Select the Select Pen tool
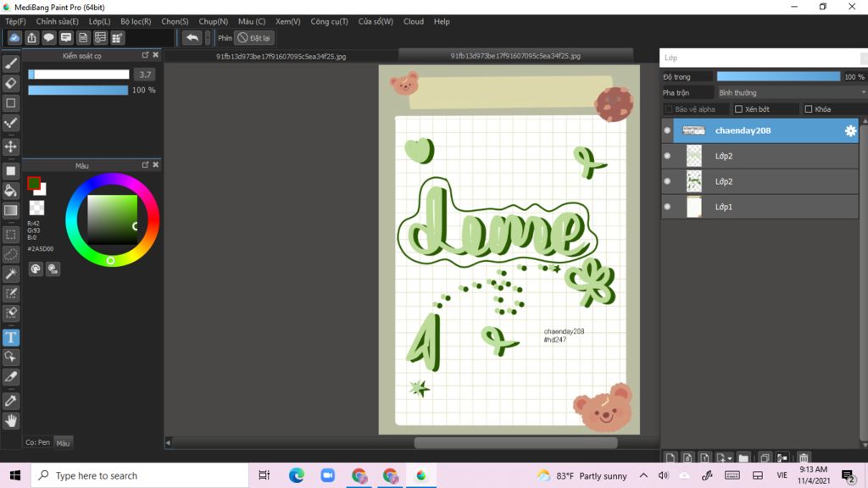 point(10,293)
